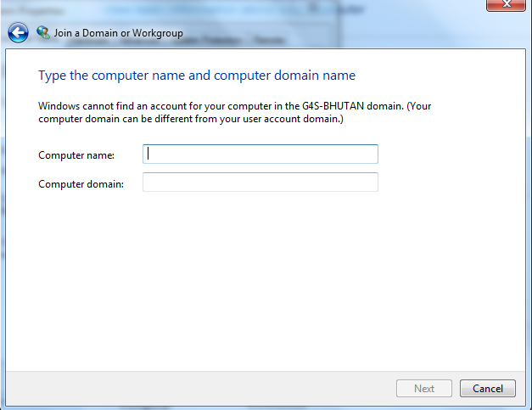532x410 pixels.
Task: Click the heading 'Type the computer name and computer domain name'
Action: point(197,76)
